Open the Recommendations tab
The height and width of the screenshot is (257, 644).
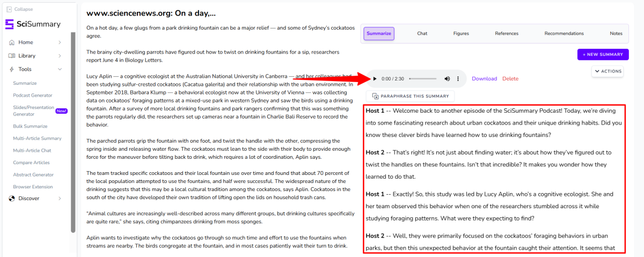coord(564,34)
